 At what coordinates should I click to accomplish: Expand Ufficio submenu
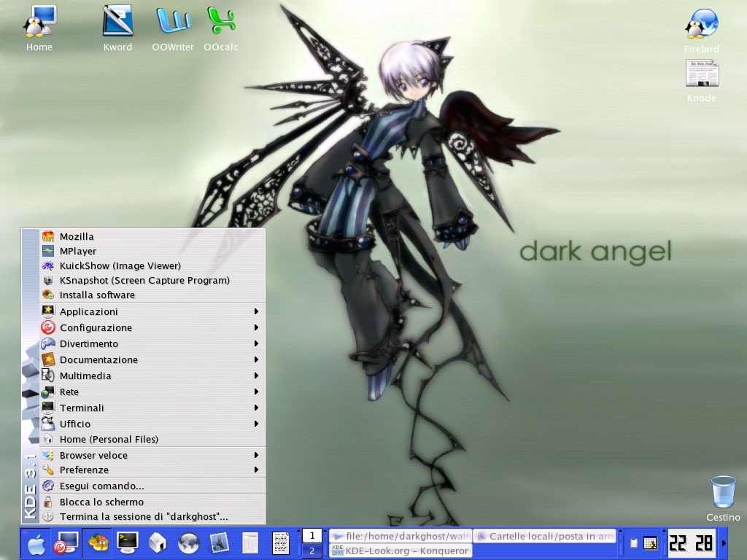pos(152,424)
